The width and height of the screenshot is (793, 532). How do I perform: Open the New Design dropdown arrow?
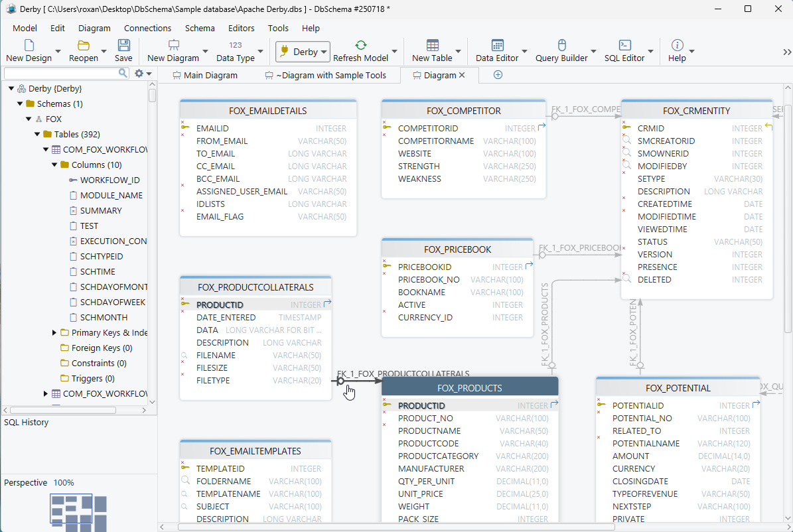click(x=58, y=52)
